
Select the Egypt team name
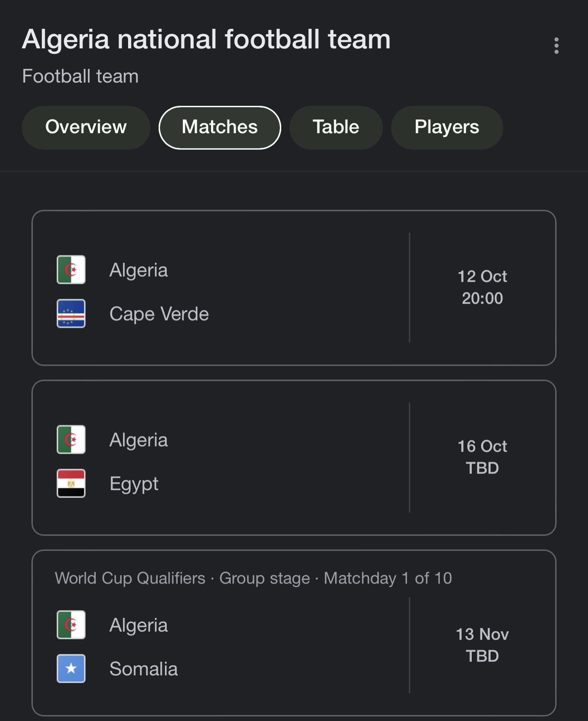(x=134, y=483)
